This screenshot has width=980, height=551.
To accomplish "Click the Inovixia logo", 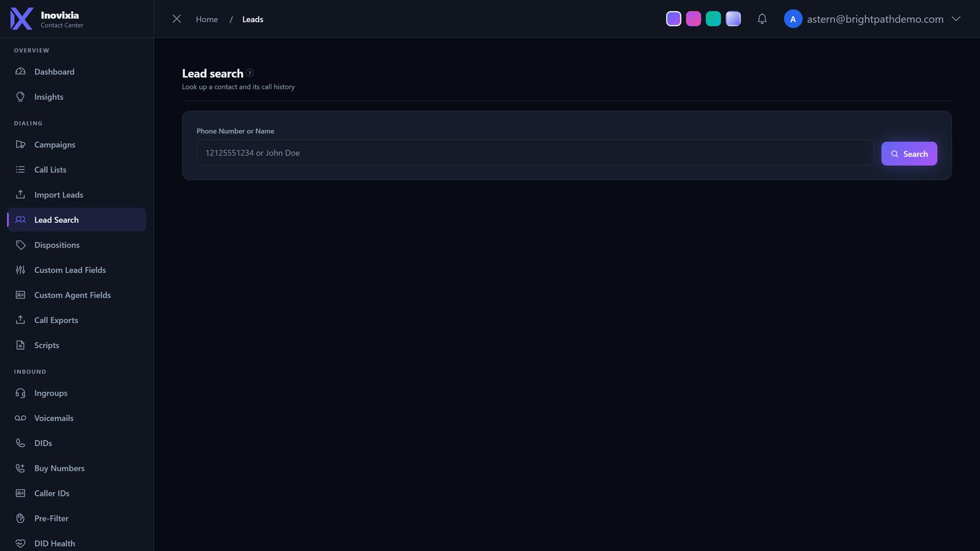I will pos(21,19).
